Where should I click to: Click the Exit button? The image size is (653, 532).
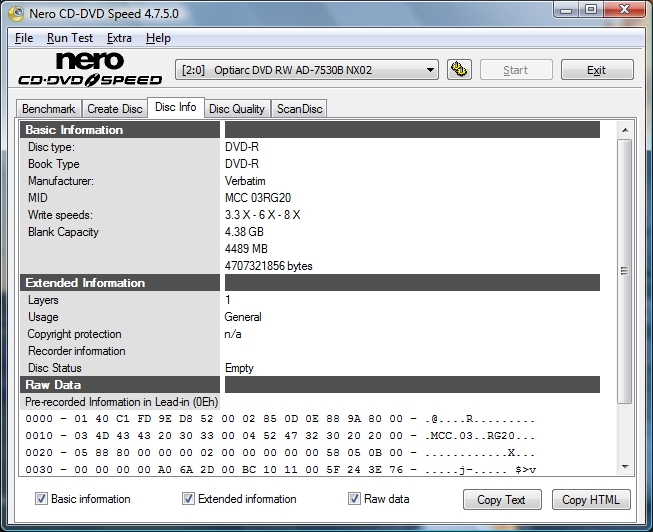(x=597, y=70)
